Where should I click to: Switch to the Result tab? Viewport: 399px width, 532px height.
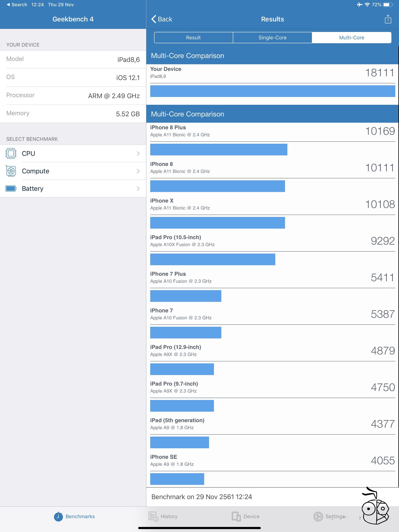pos(193,38)
